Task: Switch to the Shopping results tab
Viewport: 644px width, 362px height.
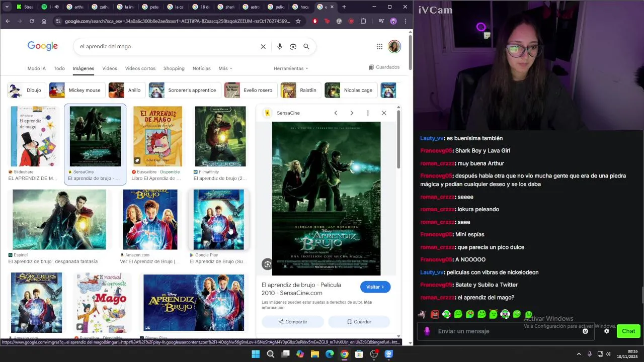Action: click(x=174, y=68)
